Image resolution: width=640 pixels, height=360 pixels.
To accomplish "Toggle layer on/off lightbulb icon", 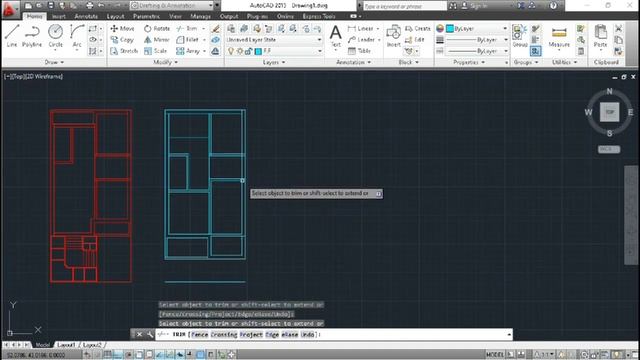I will (231, 51).
